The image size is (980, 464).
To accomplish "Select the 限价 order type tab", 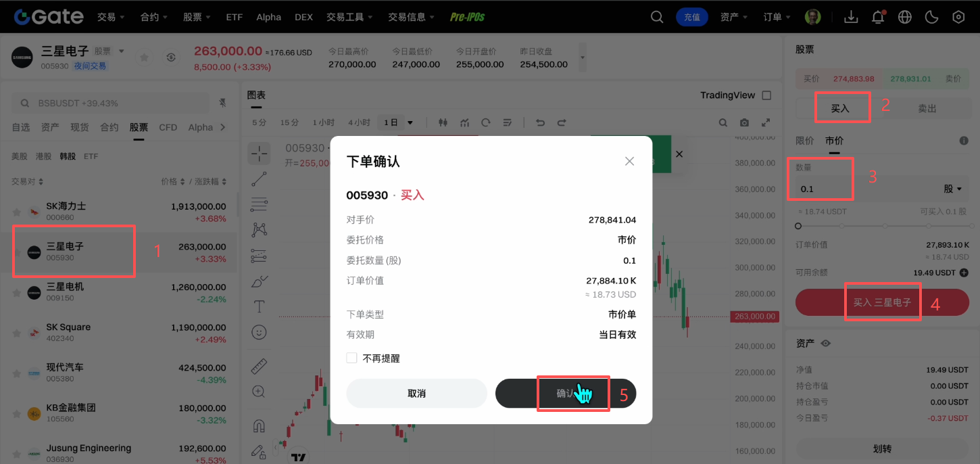I will (804, 141).
